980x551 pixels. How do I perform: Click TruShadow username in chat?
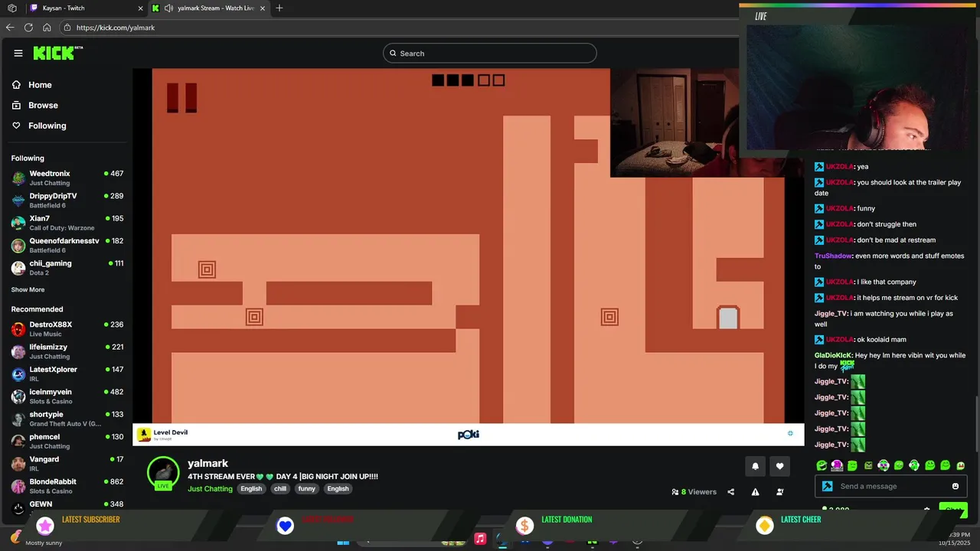click(x=834, y=256)
